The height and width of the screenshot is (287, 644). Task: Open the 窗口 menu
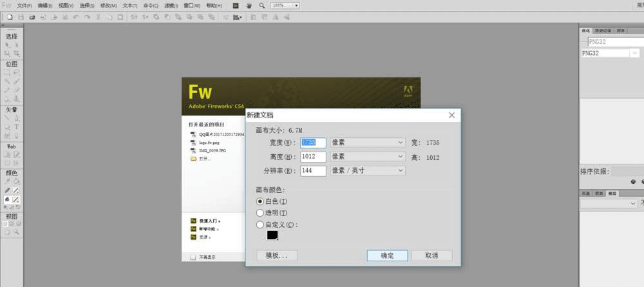[192, 6]
